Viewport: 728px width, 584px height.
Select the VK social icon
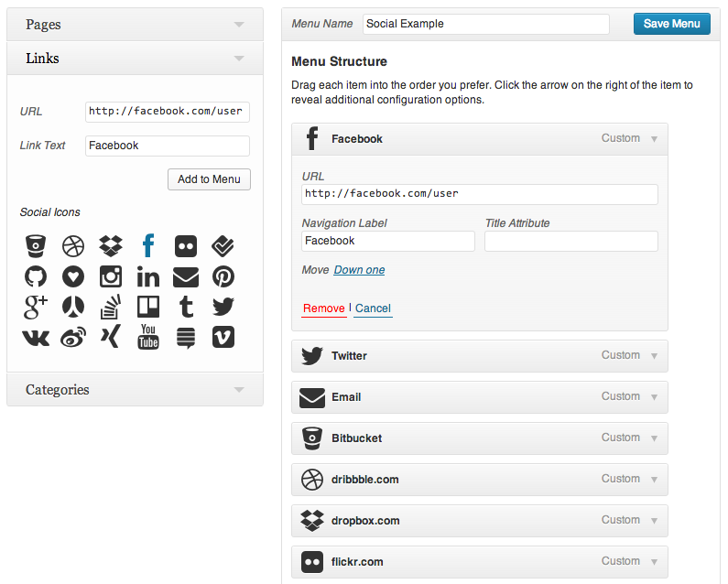tap(36, 337)
